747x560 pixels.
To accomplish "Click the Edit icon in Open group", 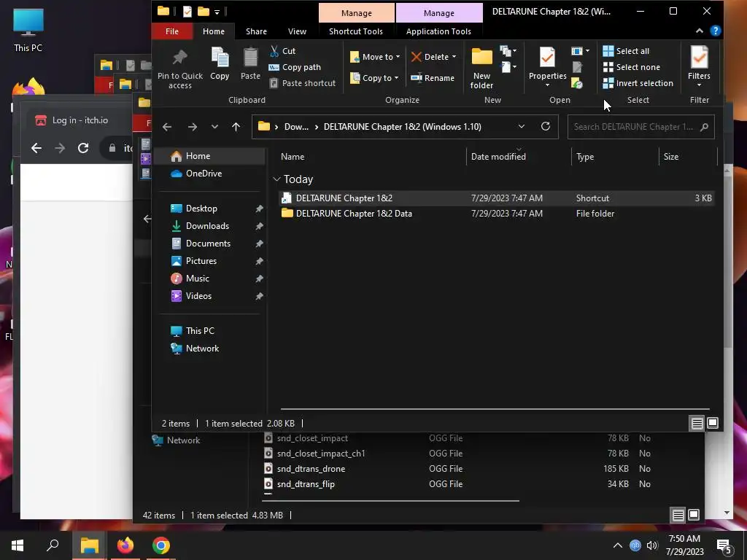I will [x=577, y=67].
